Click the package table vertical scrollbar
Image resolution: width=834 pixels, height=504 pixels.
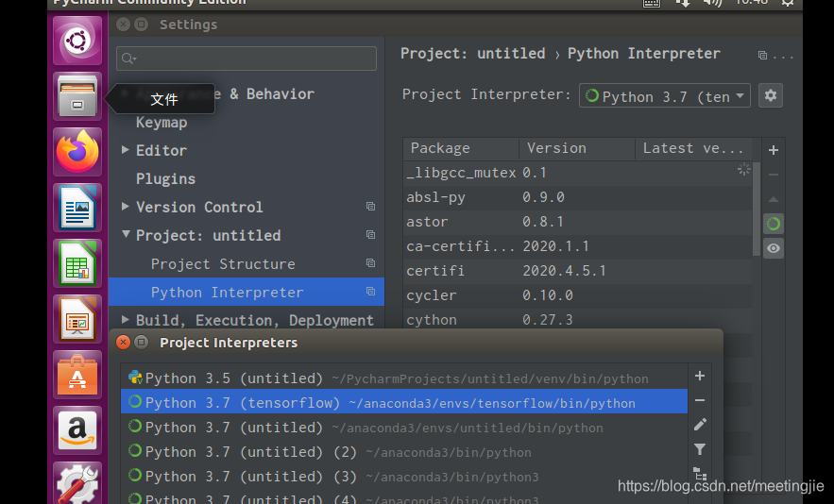coord(757,209)
